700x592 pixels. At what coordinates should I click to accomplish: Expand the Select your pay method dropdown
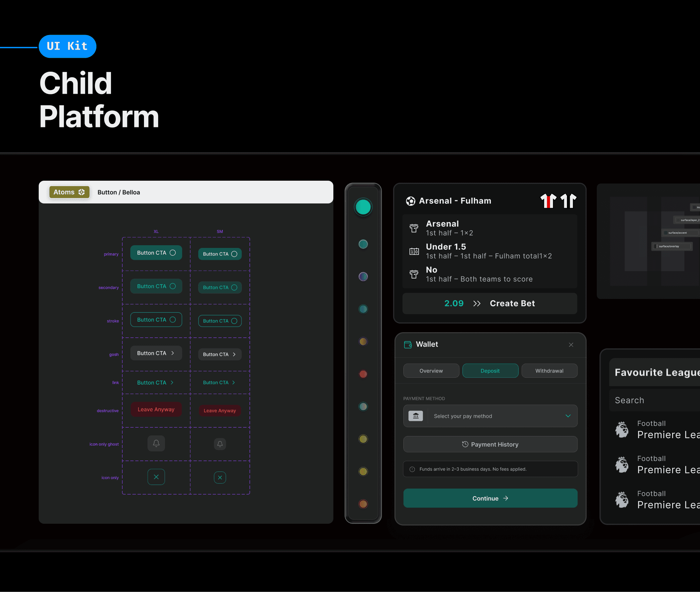point(568,416)
